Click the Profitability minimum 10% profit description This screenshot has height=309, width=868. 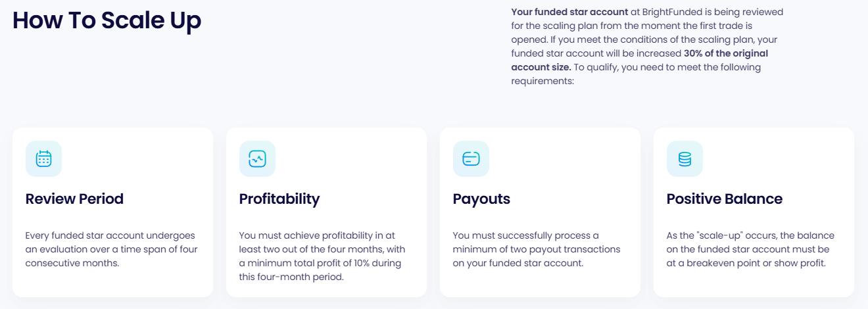pyautogui.click(x=322, y=256)
